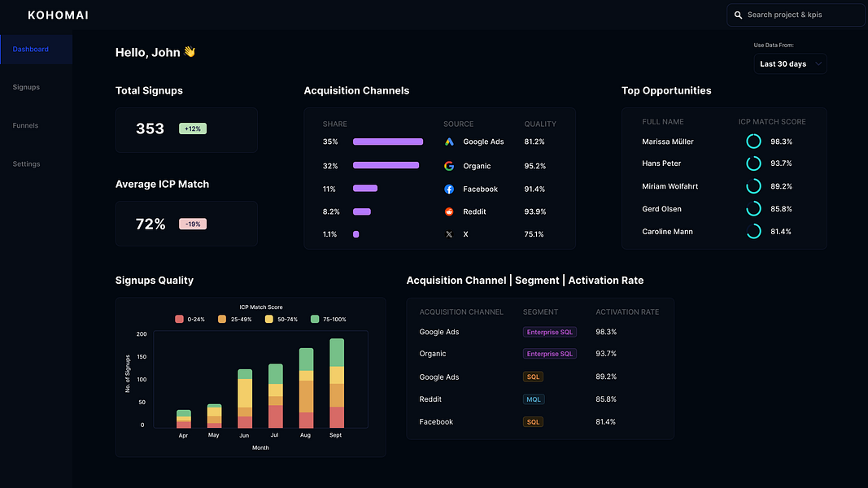Click the Sept bar in the chart
This screenshot has width=868, height=488.
(x=337, y=383)
